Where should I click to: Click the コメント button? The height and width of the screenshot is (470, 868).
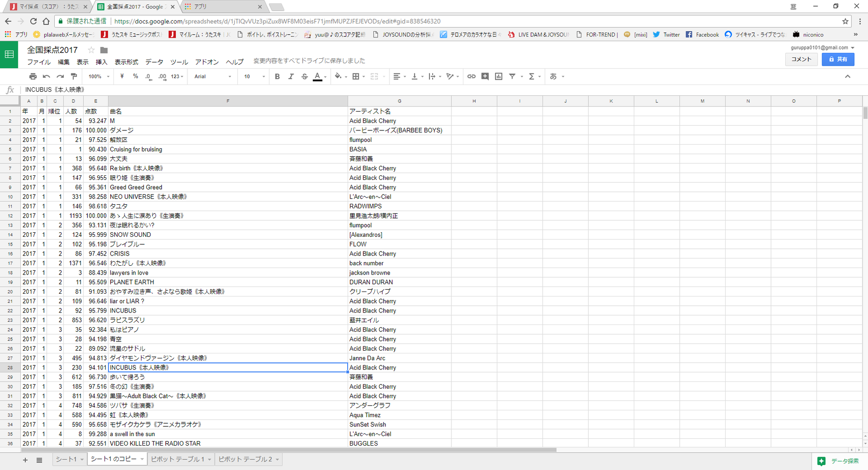click(801, 59)
